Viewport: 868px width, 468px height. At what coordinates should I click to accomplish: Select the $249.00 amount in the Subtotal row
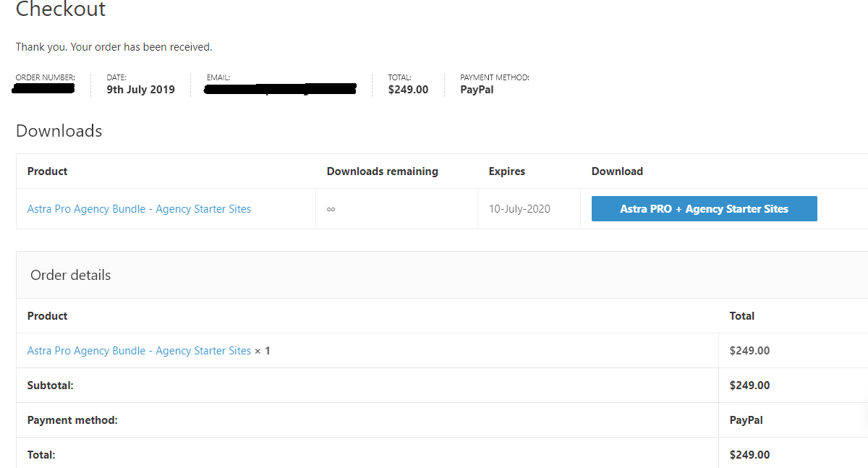pos(749,386)
